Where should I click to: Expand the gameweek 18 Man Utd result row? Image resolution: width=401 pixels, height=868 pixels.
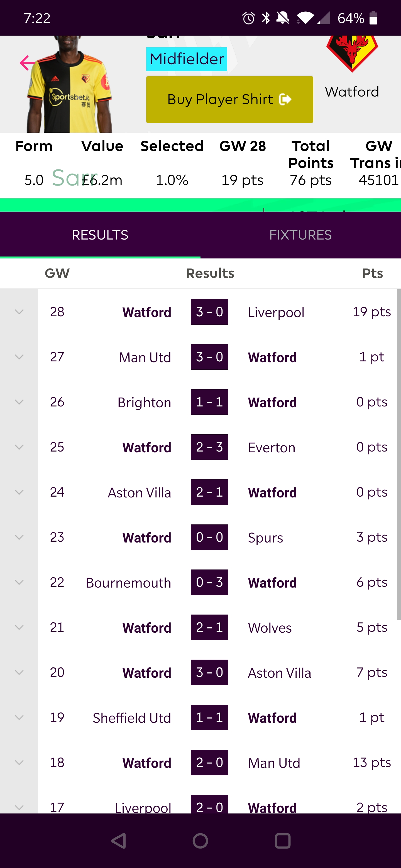[x=19, y=763]
